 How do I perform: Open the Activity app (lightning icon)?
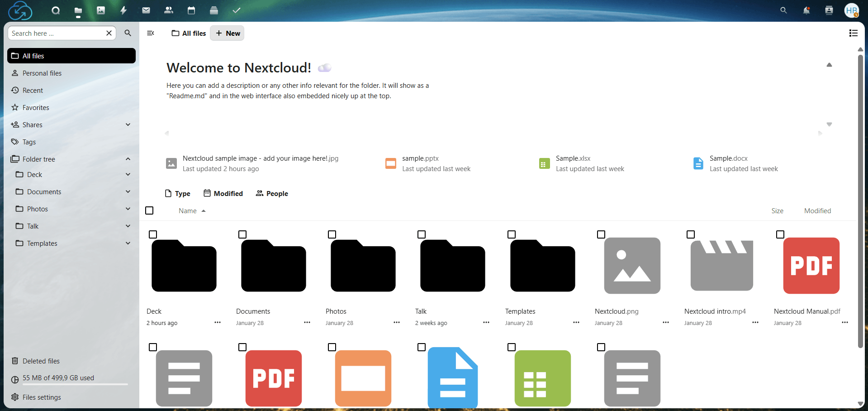click(x=123, y=10)
